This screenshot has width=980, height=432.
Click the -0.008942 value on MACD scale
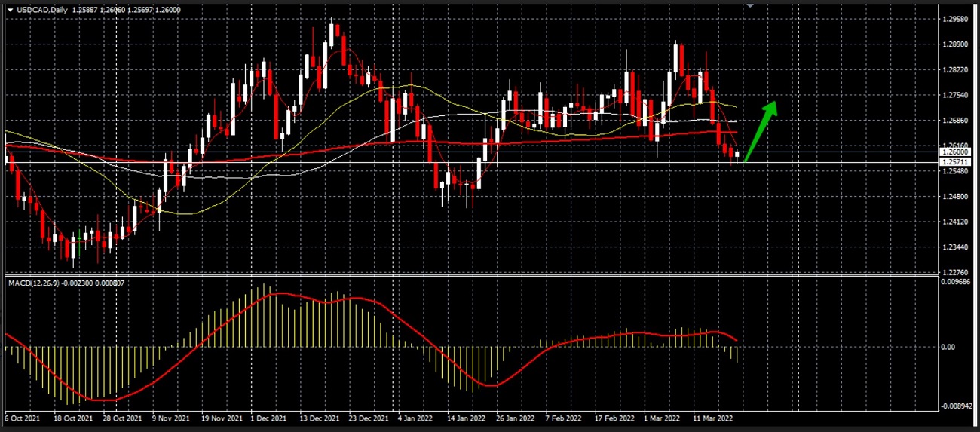[957, 406]
